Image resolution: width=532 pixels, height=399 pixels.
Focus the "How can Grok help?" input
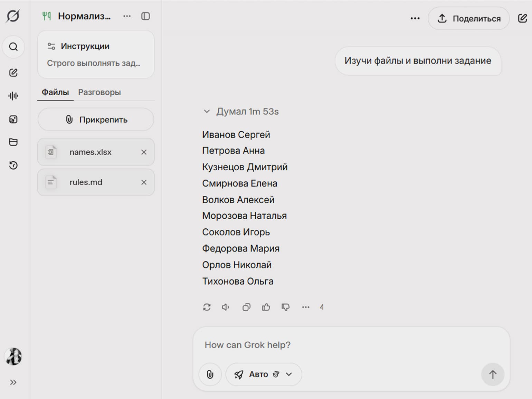pos(345,345)
